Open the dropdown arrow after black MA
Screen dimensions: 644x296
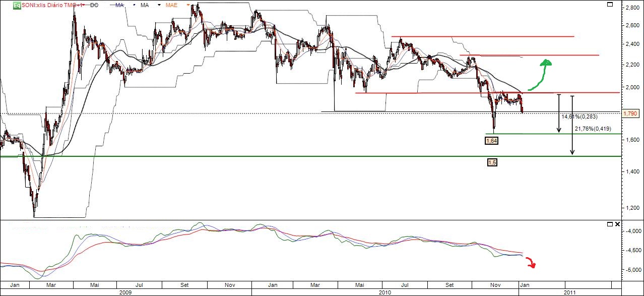coord(159,5)
